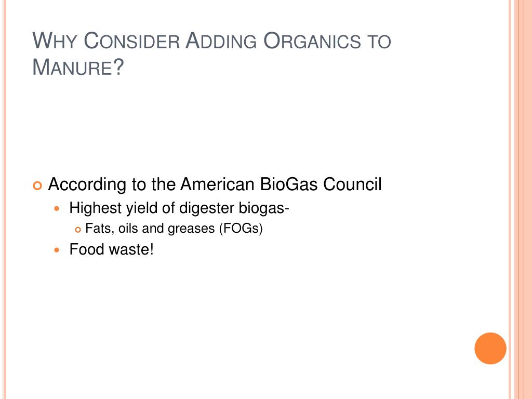532x399 pixels.
Task: Click the Fats, oils and greases line
Action: coord(174,229)
